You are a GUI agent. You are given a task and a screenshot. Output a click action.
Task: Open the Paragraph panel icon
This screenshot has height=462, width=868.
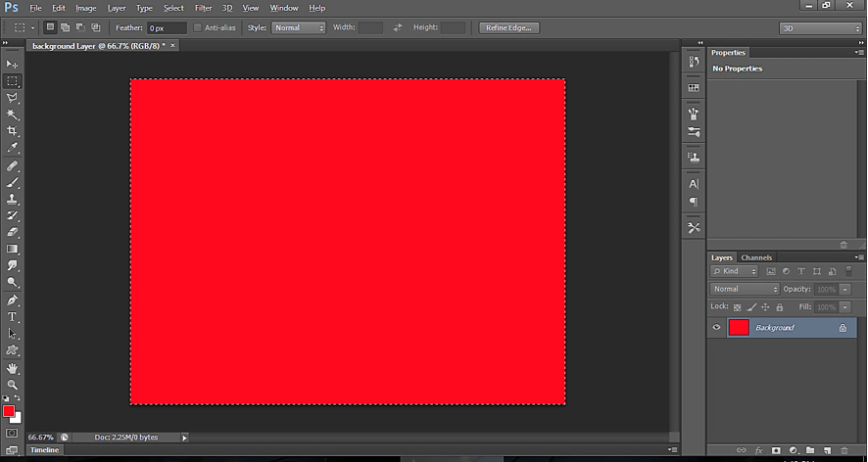[x=694, y=202]
